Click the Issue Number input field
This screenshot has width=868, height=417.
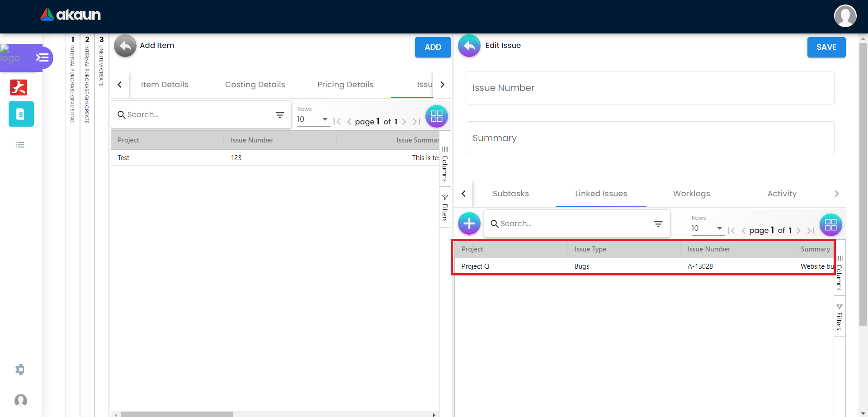pos(650,88)
